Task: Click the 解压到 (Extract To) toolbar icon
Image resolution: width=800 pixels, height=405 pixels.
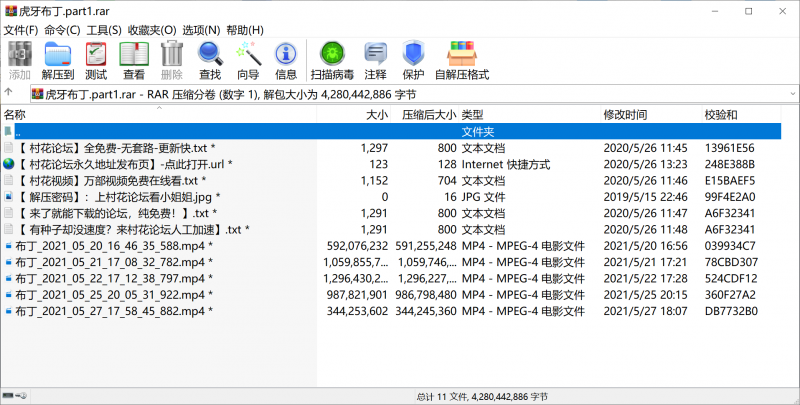Action: point(58,60)
